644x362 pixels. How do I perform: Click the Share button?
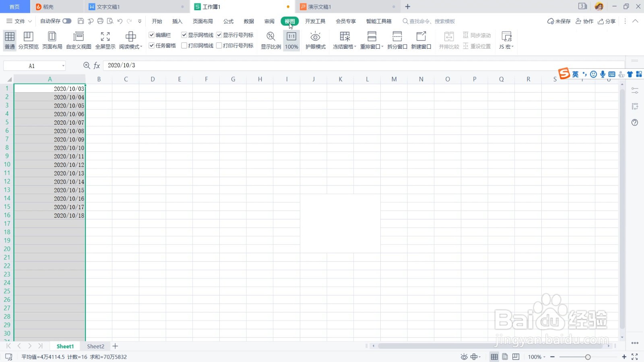(607, 21)
